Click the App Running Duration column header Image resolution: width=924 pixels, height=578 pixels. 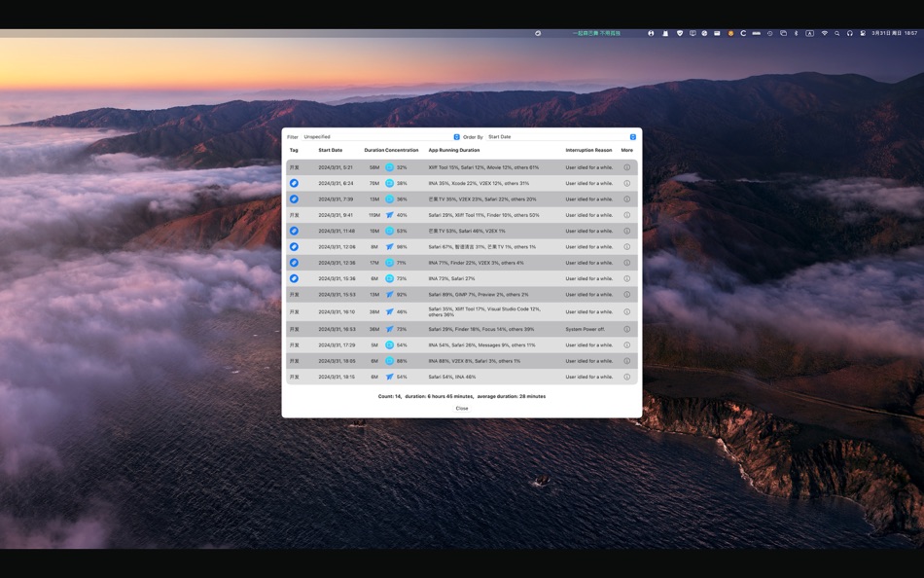454,151
